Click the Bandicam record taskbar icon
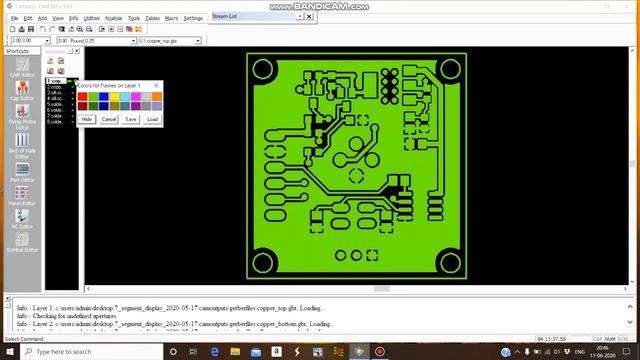Viewport: 640px width, 360px height. 380,351
